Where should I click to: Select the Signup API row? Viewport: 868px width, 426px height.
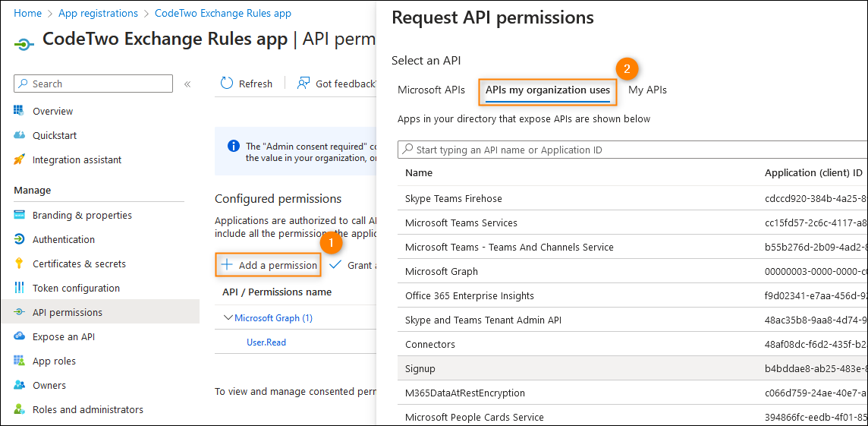633,368
